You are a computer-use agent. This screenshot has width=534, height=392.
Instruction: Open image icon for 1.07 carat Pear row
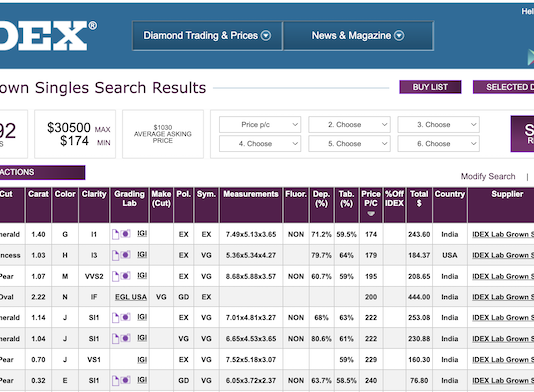click(x=125, y=276)
